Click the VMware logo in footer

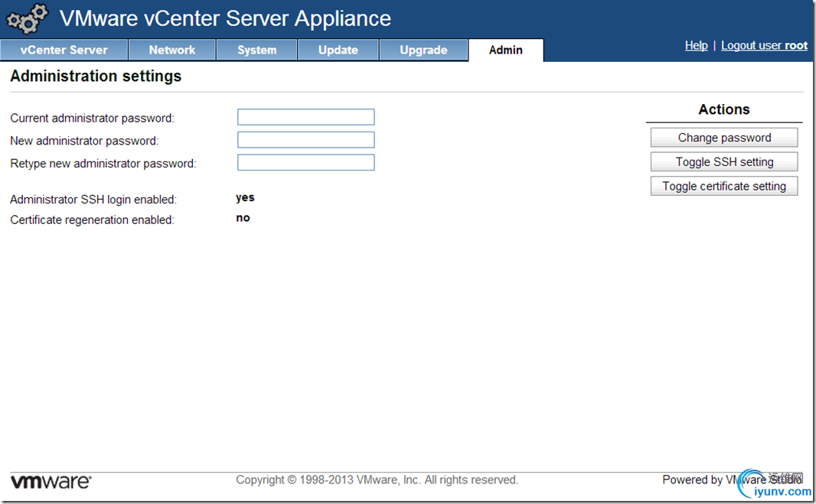click(x=51, y=481)
